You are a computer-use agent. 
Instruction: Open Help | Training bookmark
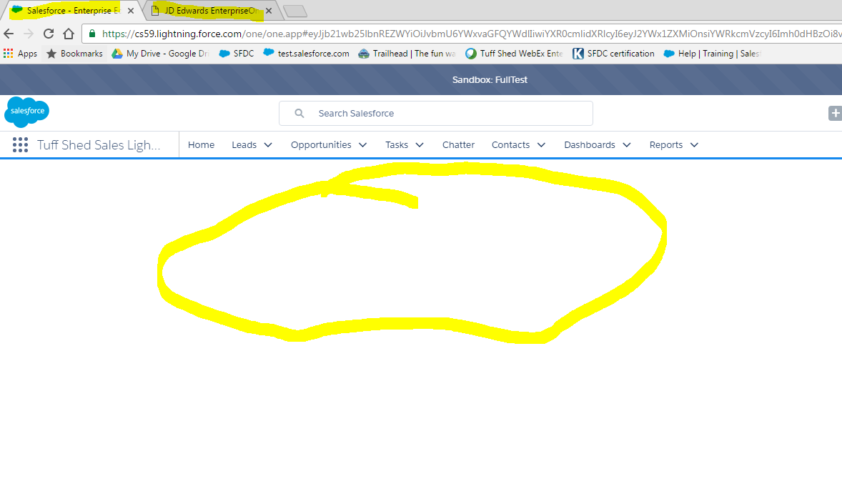713,54
